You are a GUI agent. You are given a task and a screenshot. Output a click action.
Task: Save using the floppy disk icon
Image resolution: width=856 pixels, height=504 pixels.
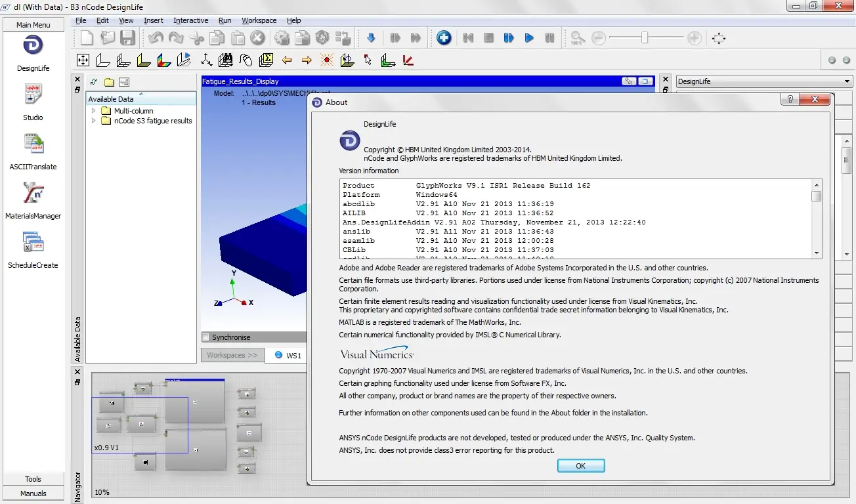[x=127, y=38]
